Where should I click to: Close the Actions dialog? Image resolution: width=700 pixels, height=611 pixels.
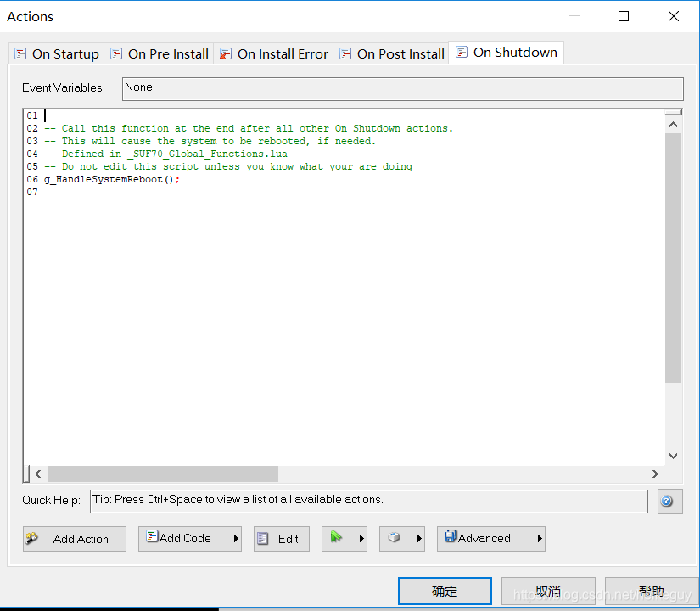[674, 16]
